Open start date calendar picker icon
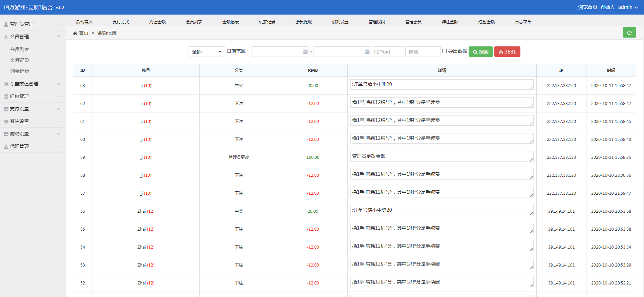 click(305, 52)
